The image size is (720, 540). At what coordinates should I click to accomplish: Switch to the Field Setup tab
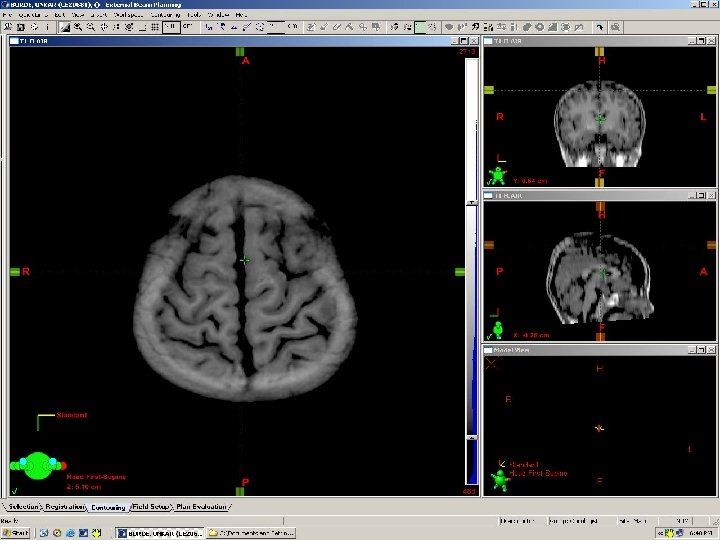click(151, 506)
